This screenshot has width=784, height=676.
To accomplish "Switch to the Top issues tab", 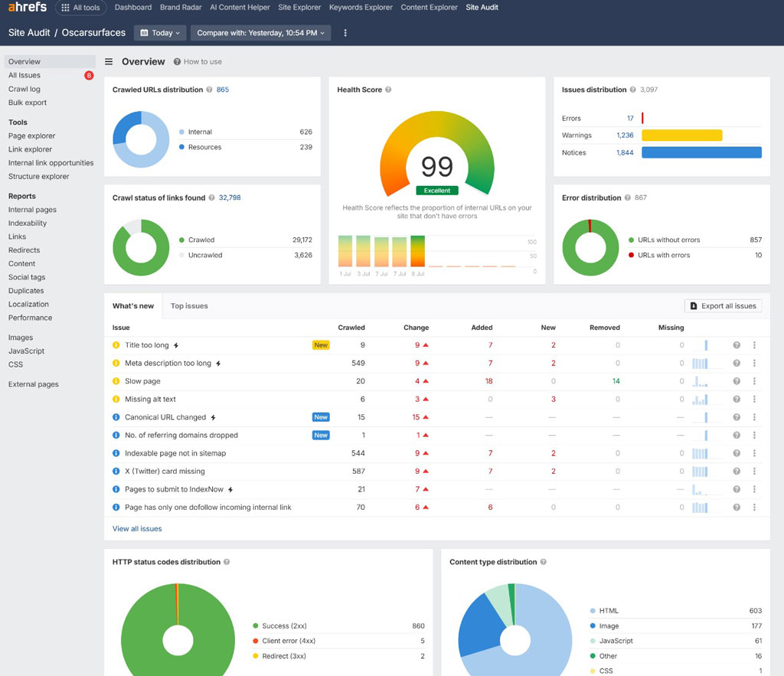I will 189,306.
